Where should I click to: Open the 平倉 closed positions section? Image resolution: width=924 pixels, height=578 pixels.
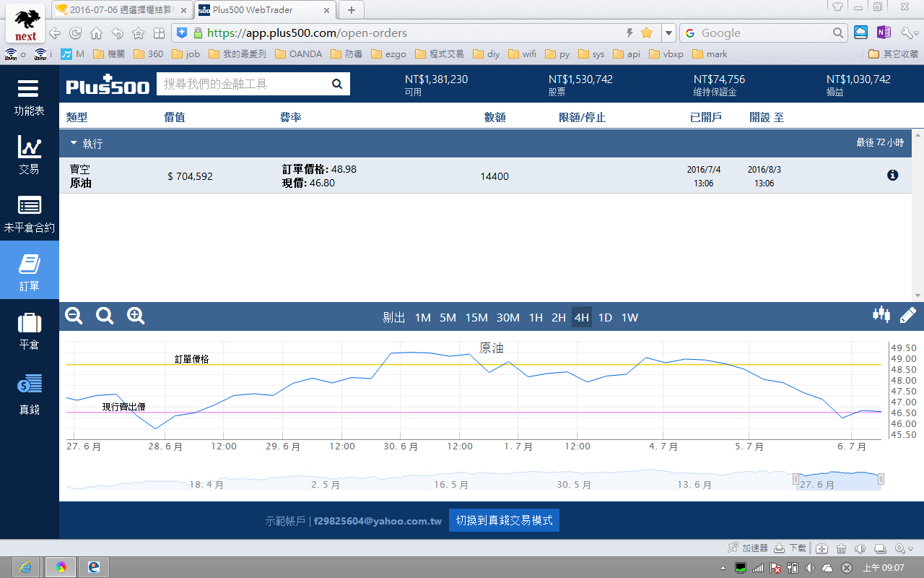pyautogui.click(x=29, y=330)
